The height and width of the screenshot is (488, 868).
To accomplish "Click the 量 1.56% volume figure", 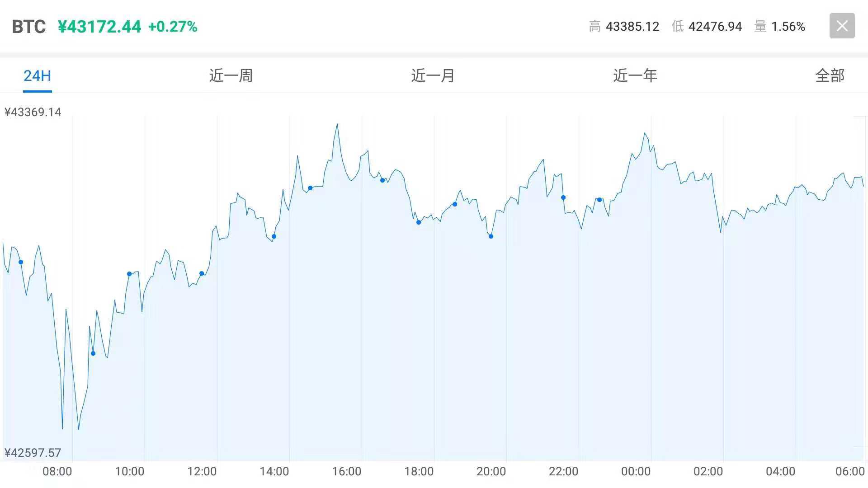I will [x=780, y=27].
